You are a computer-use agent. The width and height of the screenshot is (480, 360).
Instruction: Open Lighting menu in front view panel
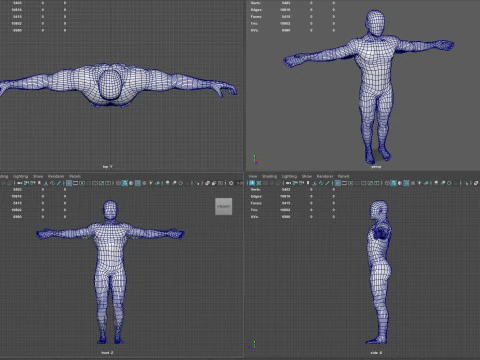pos(20,176)
